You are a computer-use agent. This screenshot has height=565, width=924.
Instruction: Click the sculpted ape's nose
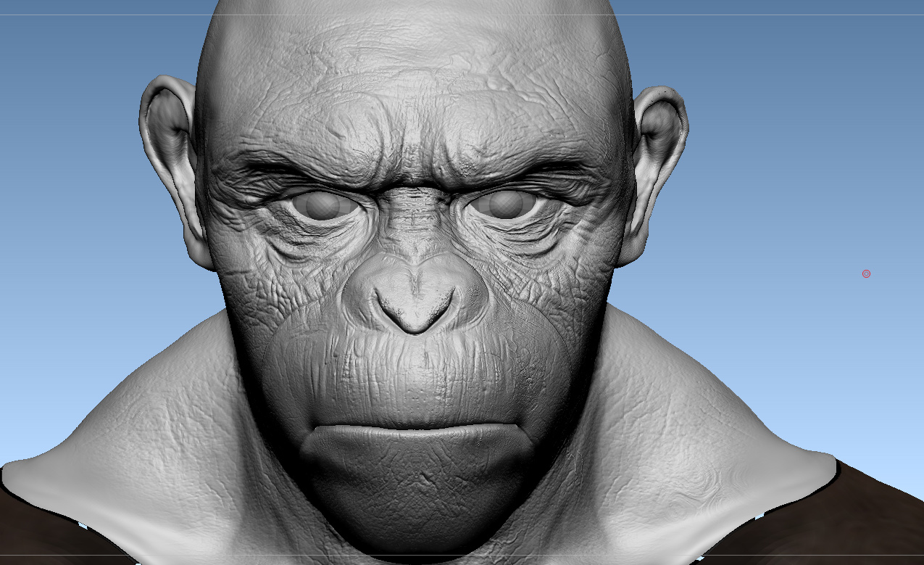point(415,294)
